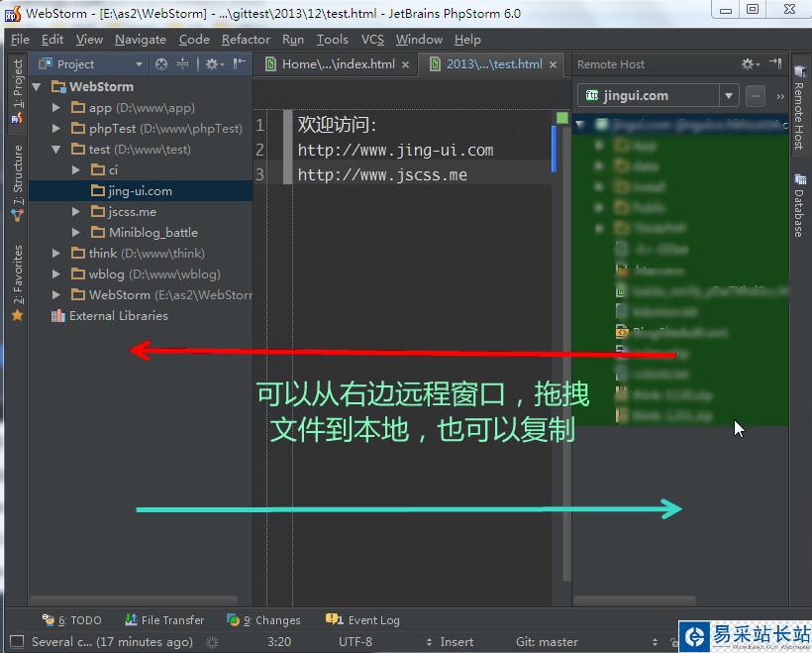This screenshot has height=653, width=812.
Task: Open the View menu
Action: [89, 40]
